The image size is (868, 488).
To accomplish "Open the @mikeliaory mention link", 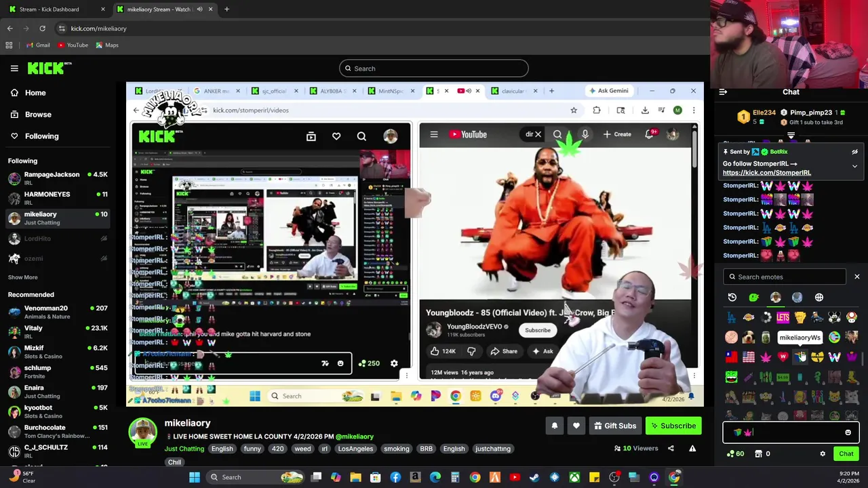I will 355,436.
